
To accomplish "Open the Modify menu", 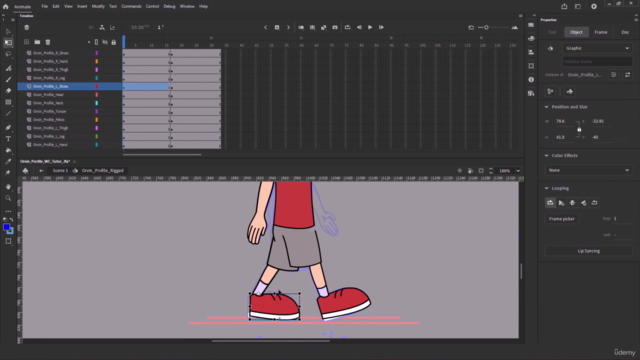I will pos(98,7).
